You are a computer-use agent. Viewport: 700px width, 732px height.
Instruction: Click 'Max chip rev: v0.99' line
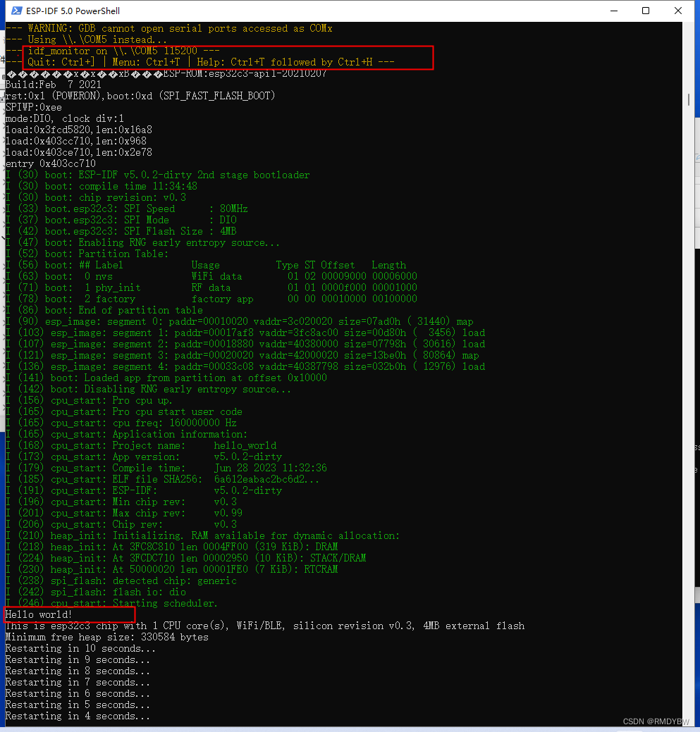click(x=124, y=513)
